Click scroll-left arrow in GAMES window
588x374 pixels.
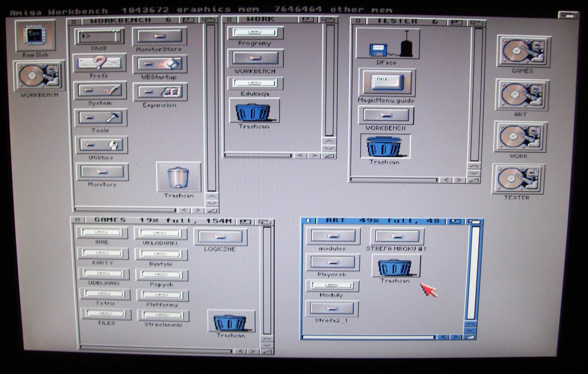click(x=241, y=351)
